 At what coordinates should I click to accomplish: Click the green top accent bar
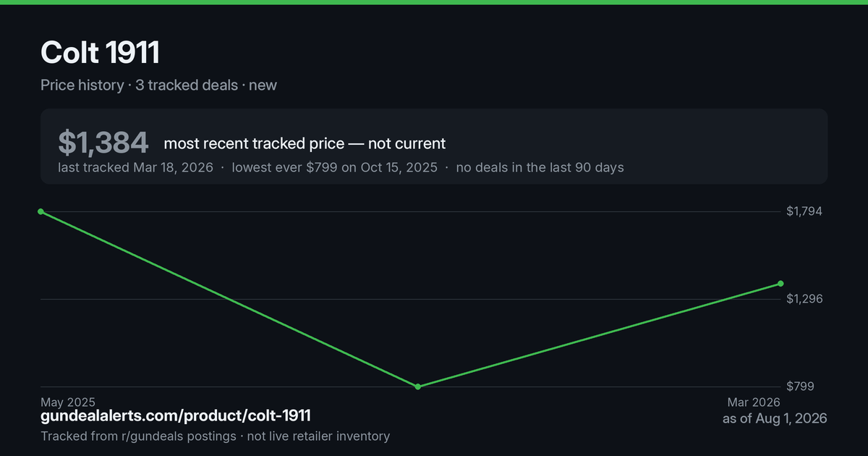tap(434, 2)
